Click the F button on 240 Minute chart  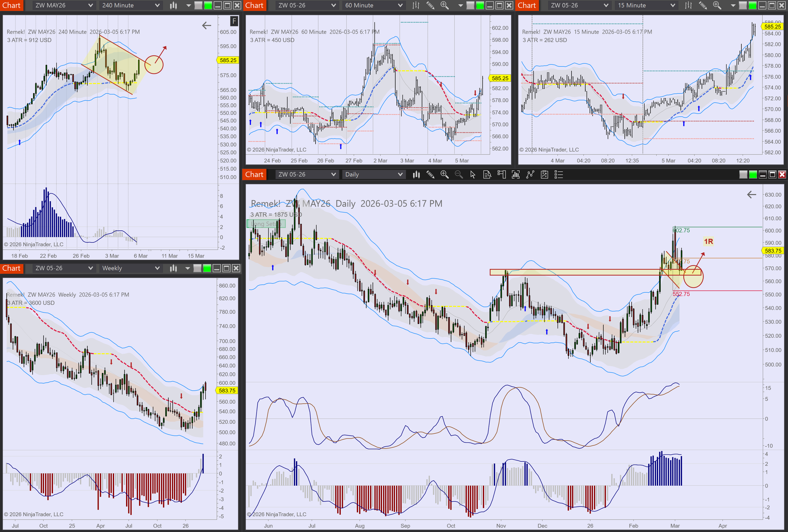click(x=234, y=21)
